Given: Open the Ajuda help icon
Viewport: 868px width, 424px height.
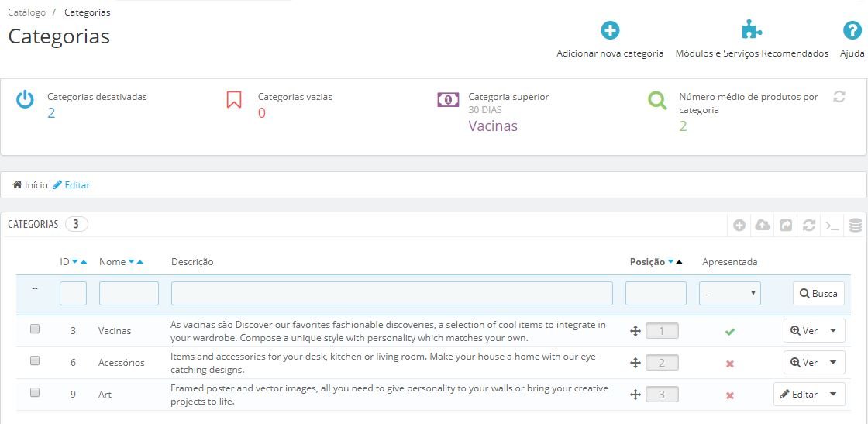Looking at the screenshot, I should point(852,31).
